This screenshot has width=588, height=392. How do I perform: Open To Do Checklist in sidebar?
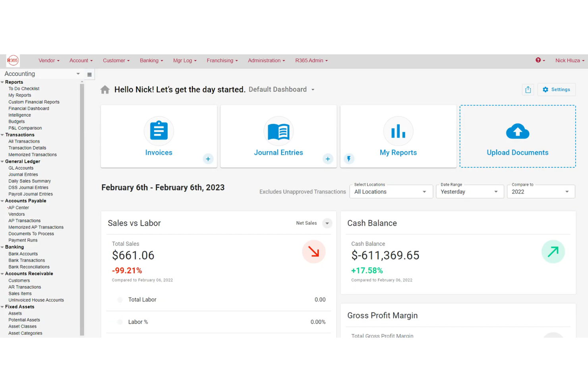(x=24, y=89)
